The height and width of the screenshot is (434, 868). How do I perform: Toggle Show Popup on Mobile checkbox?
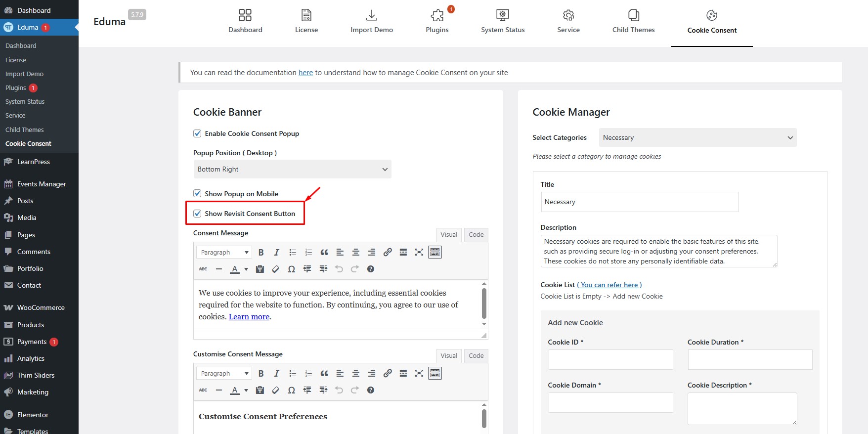[197, 194]
